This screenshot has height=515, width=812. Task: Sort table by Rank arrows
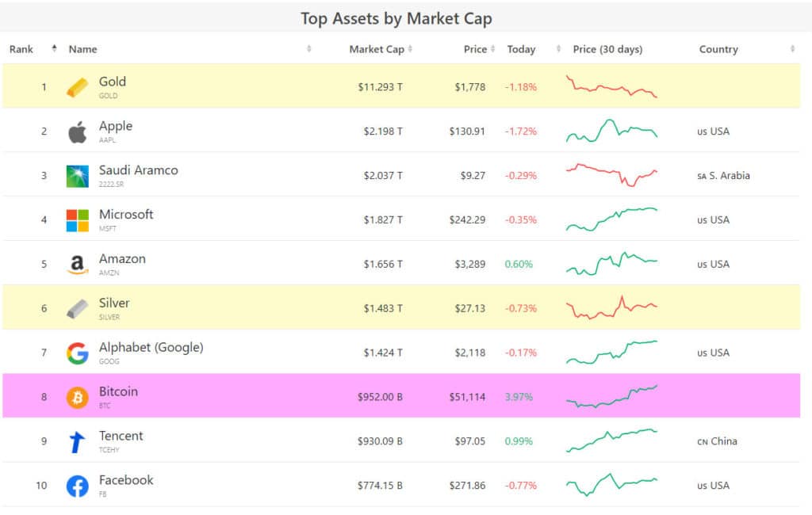point(55,48)
